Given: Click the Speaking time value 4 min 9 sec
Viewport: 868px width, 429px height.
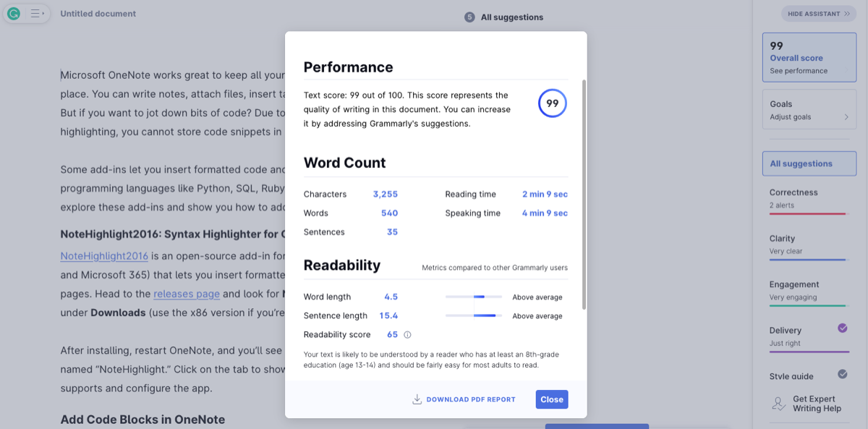Looking at the screenshot, I should [x=545, y=213].
